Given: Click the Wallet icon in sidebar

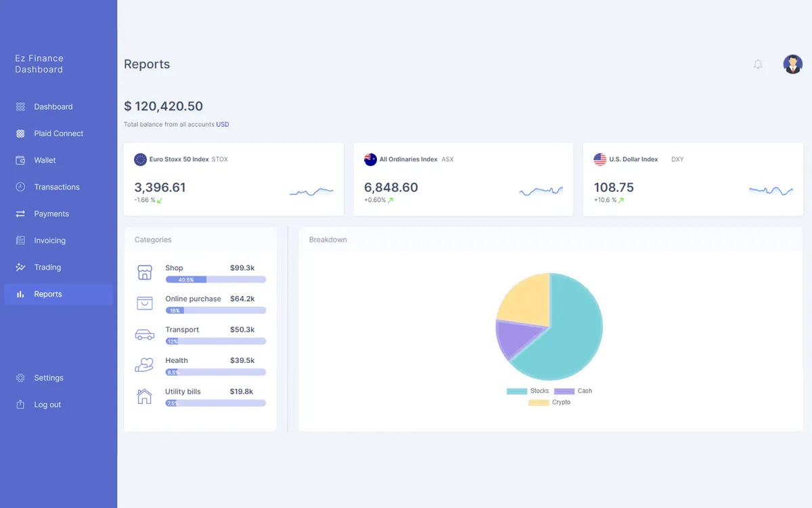Looking at the screenshot, I should pos(20,161).
